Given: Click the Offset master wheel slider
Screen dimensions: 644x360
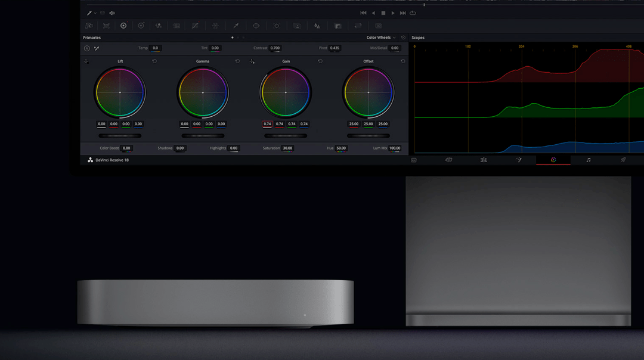Looking at the screenshot, I should (369, 136).
